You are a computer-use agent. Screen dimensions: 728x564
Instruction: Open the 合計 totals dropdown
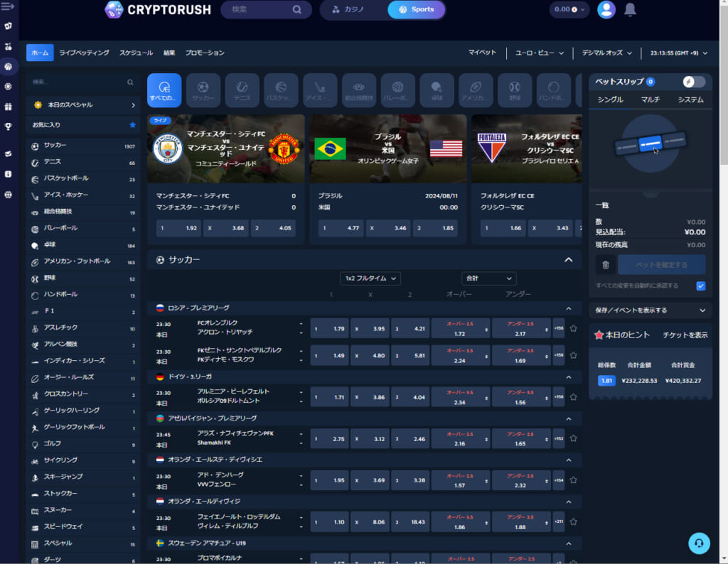[x=489, y=278]
